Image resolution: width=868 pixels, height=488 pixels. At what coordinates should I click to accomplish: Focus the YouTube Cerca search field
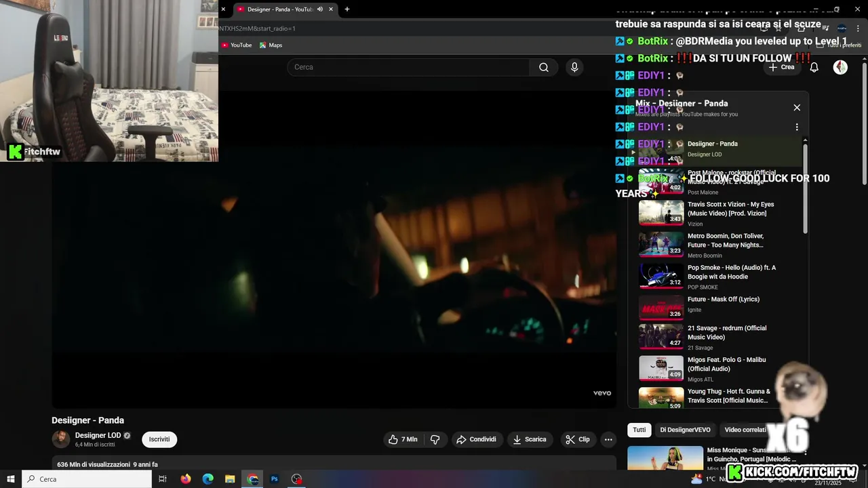pyautogui.click(x=408, y=67)
